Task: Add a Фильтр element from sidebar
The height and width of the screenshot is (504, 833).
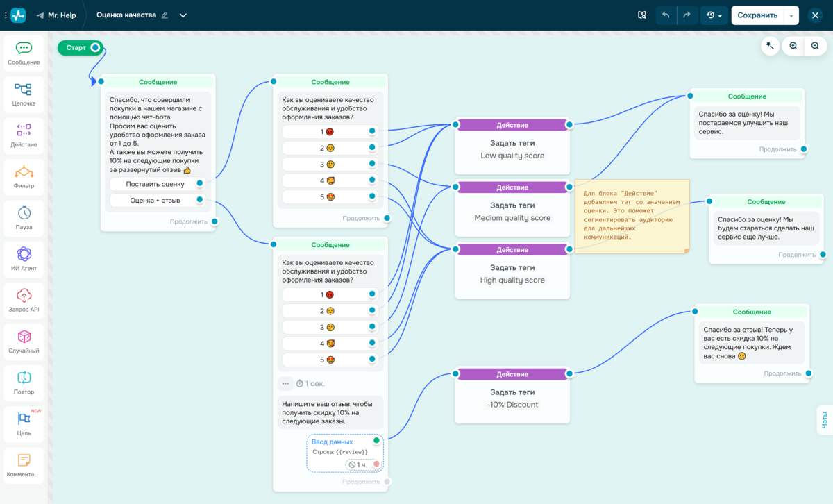Action: point(24,177)
